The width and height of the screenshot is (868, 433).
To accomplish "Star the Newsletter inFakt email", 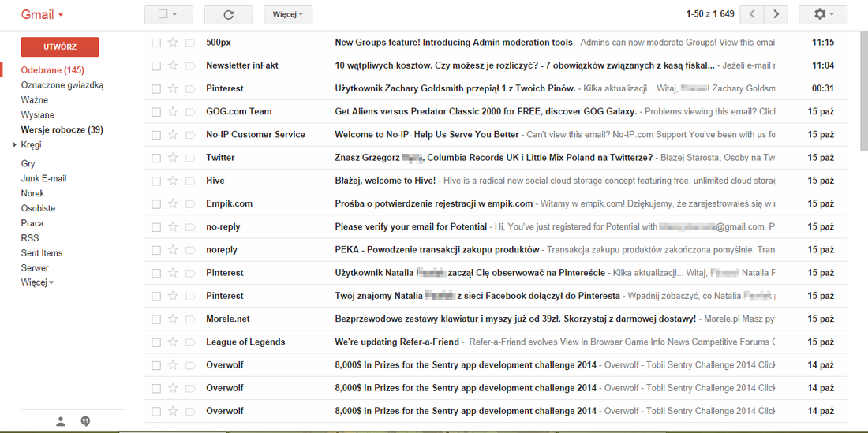I will [174, 65].
